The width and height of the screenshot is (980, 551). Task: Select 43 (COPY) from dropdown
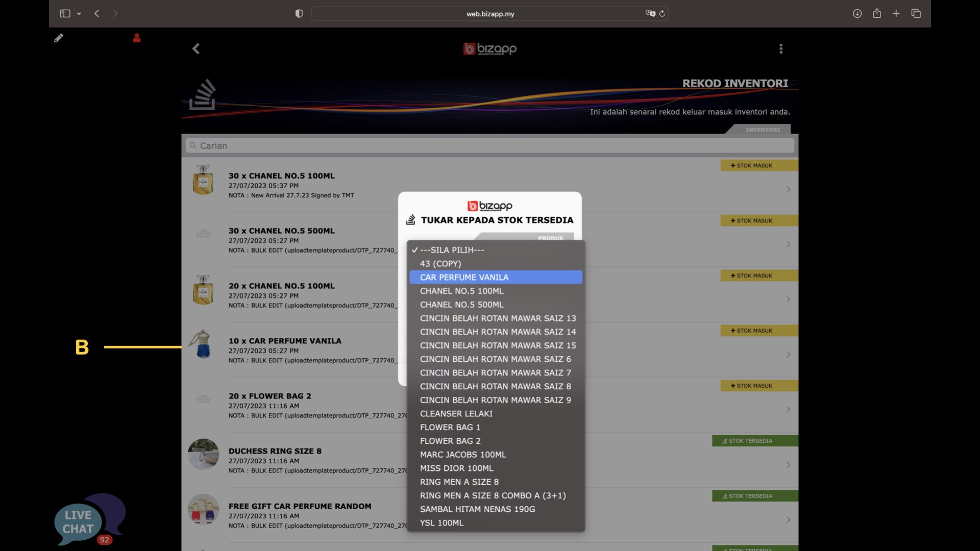[496, 264]
